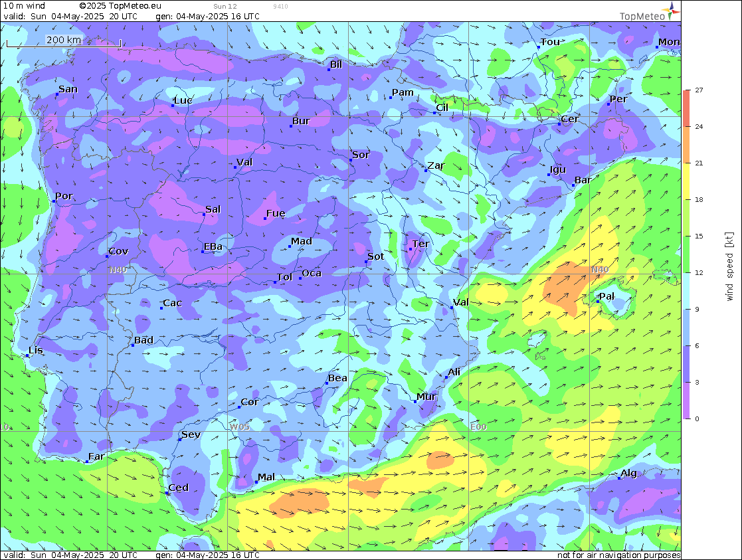Select the '10 m wind' map title
Image resolution: width=742 pixels, height=560 pixels.
24,6
